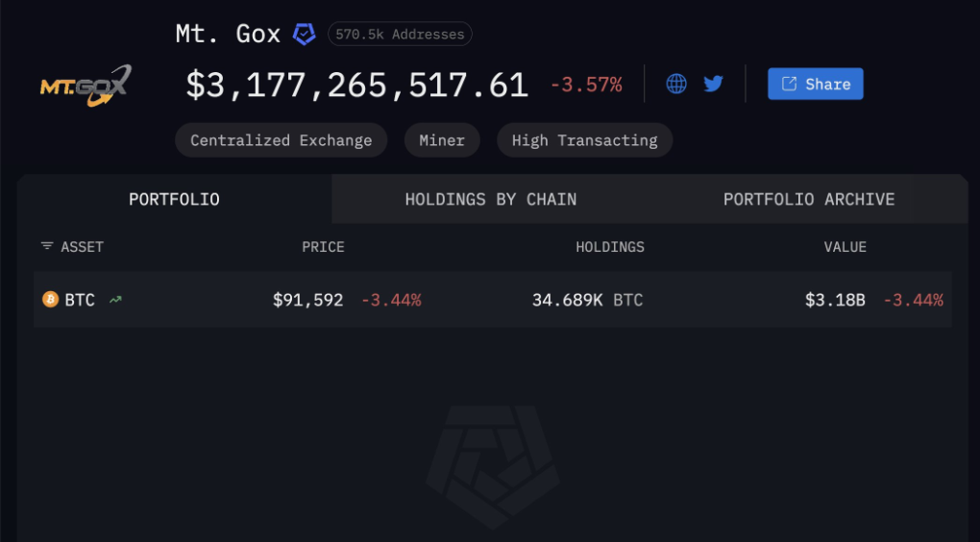Click the Mt. Gox logo
The image size is (980, 542).
coord(86,86)
